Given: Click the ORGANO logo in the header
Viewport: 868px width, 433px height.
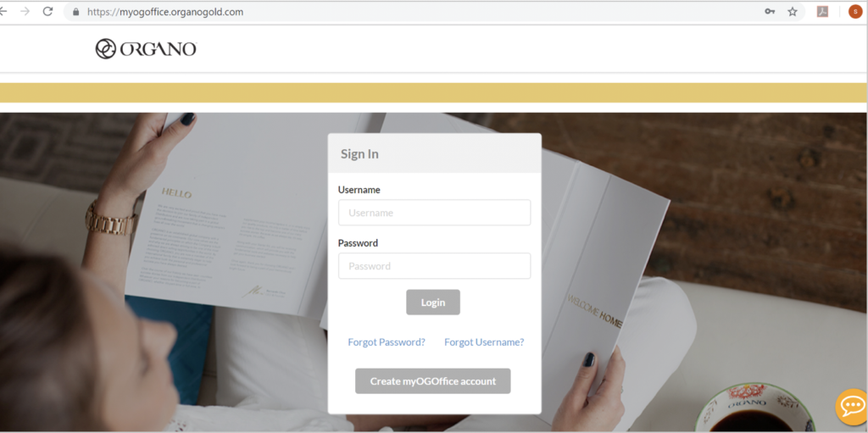Looking at the screenshot, I should [x=146, y=49].
